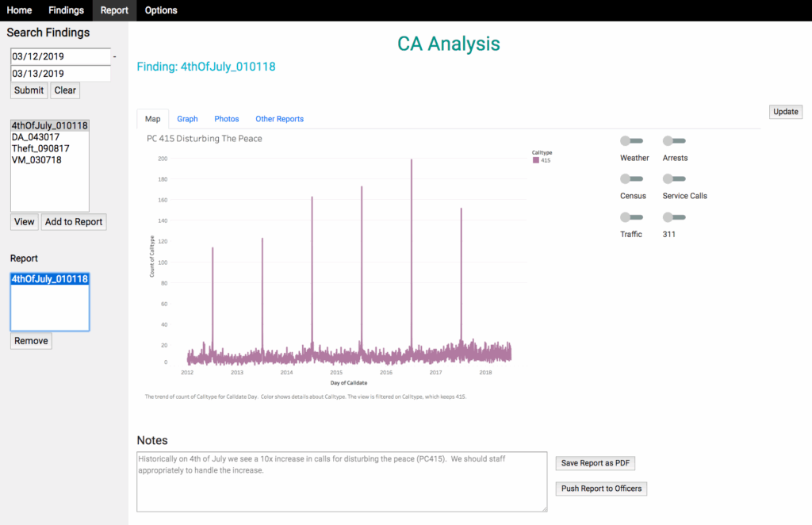Go to Options in top navigation

161,10
